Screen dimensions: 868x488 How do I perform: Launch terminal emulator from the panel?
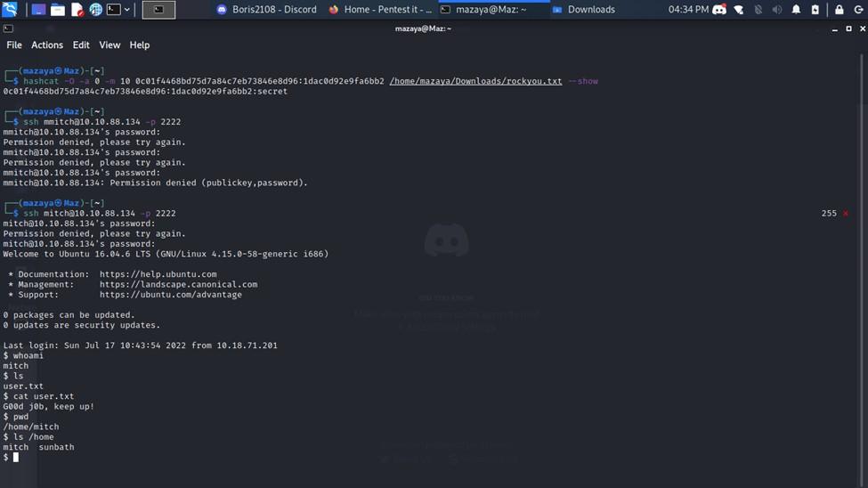click(113, 10)
